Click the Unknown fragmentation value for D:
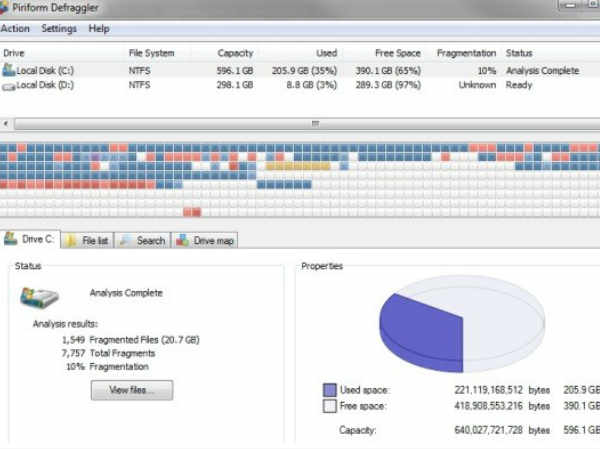 tap(478, 85)
